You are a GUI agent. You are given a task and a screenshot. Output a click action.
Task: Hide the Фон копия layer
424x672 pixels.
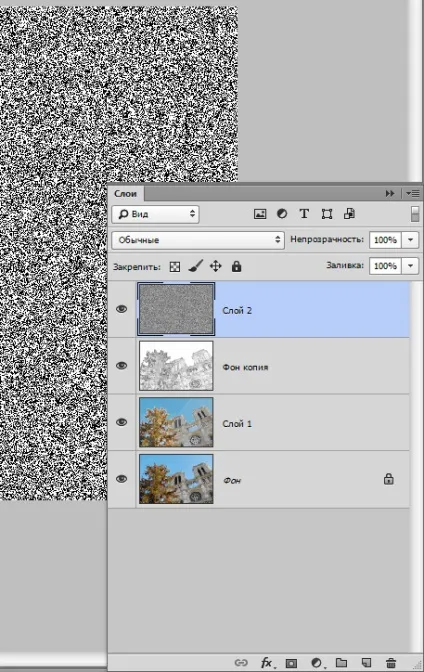tap(122, 366)
